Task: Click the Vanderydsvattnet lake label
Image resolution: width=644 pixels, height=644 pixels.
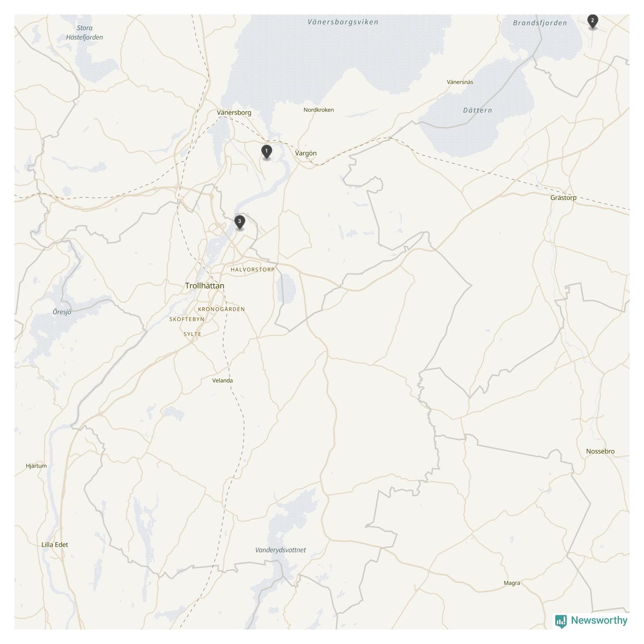Action: coord(280,550)
